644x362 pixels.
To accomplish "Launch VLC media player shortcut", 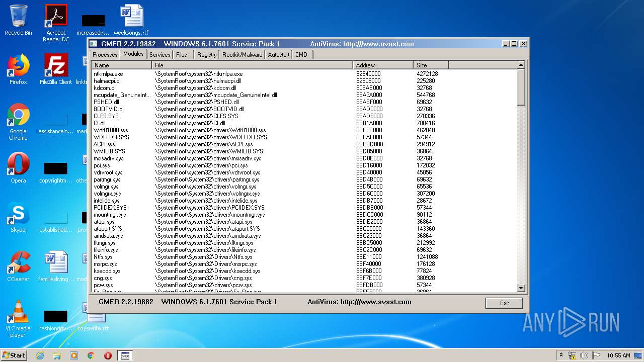I will 18,319.
